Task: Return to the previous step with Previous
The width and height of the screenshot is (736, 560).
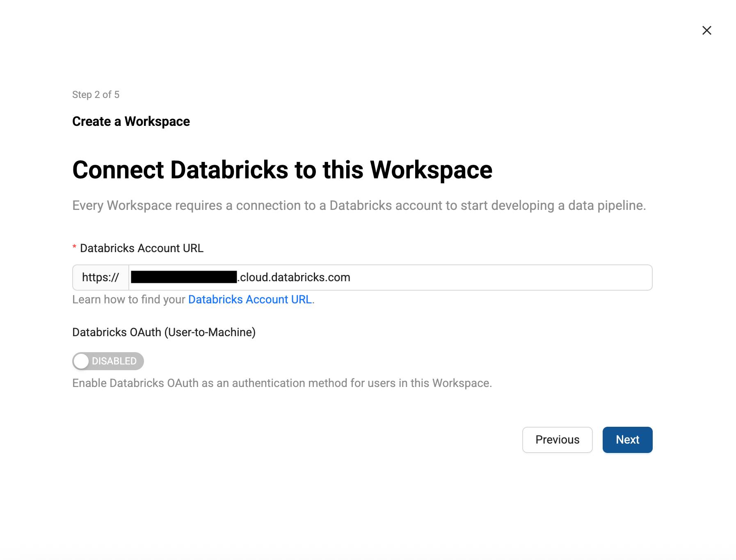Action: [x=557, y=440]
